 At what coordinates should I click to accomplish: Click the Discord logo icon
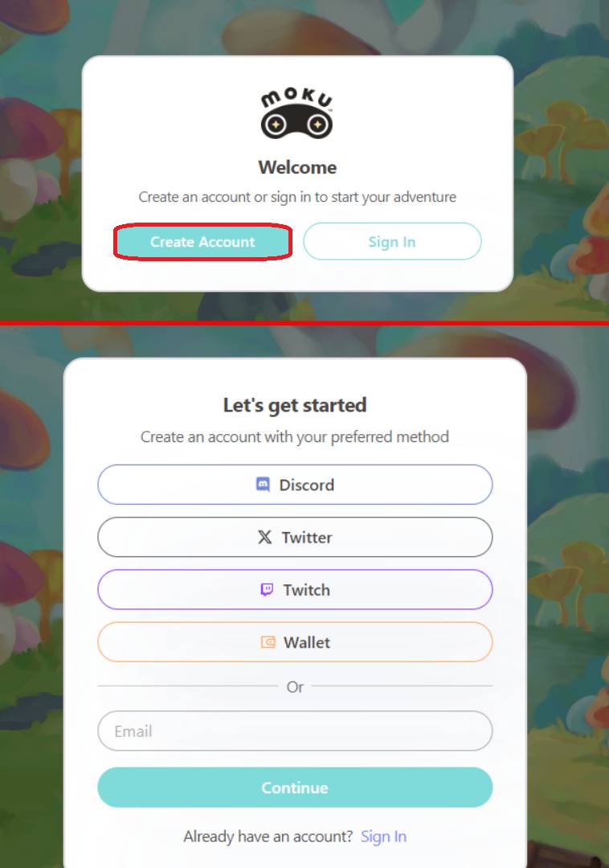point(263,485)
